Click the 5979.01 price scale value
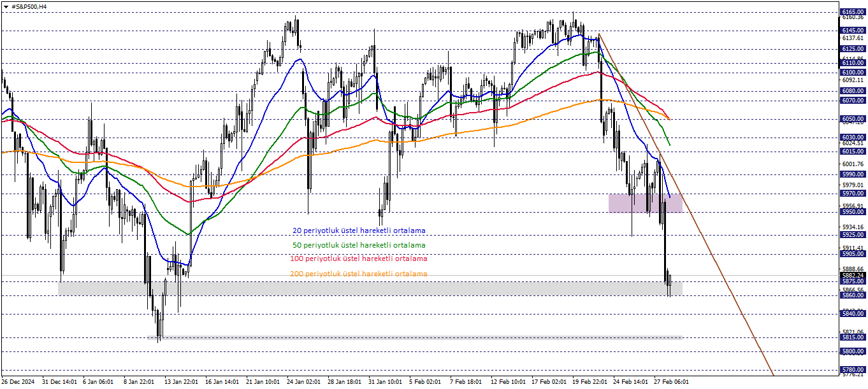Screen dimensions: 868x389 (853, 185)
